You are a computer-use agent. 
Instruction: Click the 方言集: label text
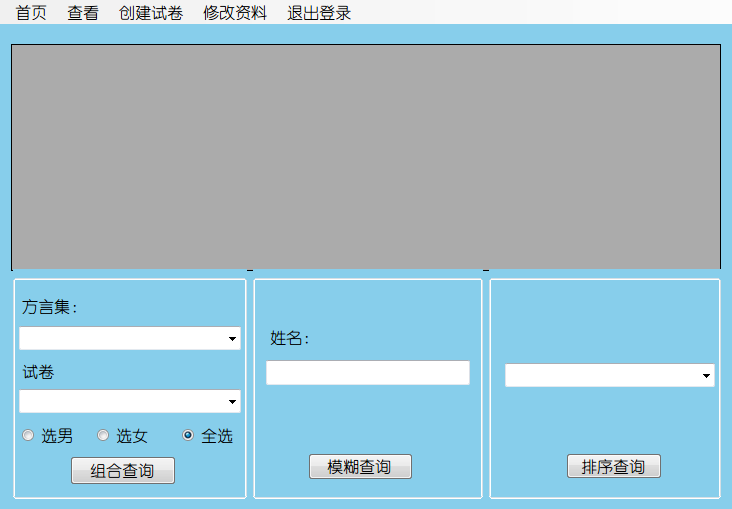(49, 307)
